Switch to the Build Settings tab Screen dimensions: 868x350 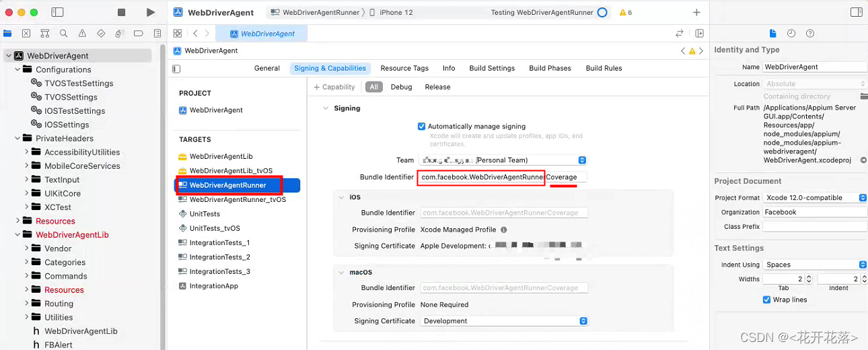[x=492, y=68]
